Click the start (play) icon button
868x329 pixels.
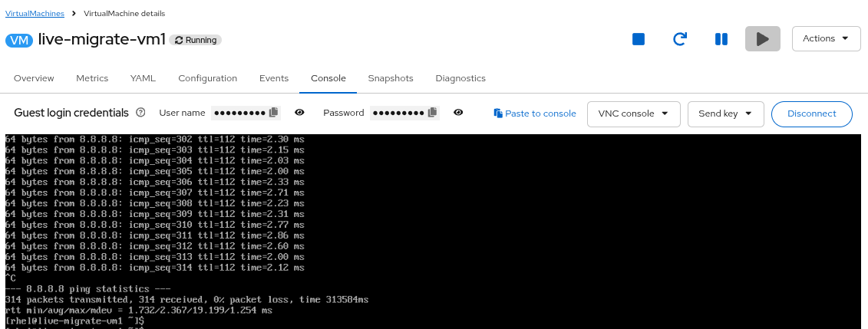point(762,39)
